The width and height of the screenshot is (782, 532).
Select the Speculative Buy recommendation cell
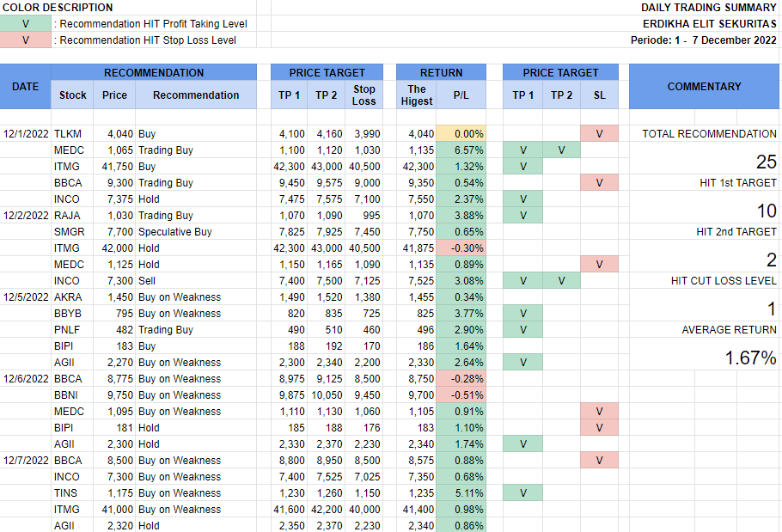click(x=175, y=232)
